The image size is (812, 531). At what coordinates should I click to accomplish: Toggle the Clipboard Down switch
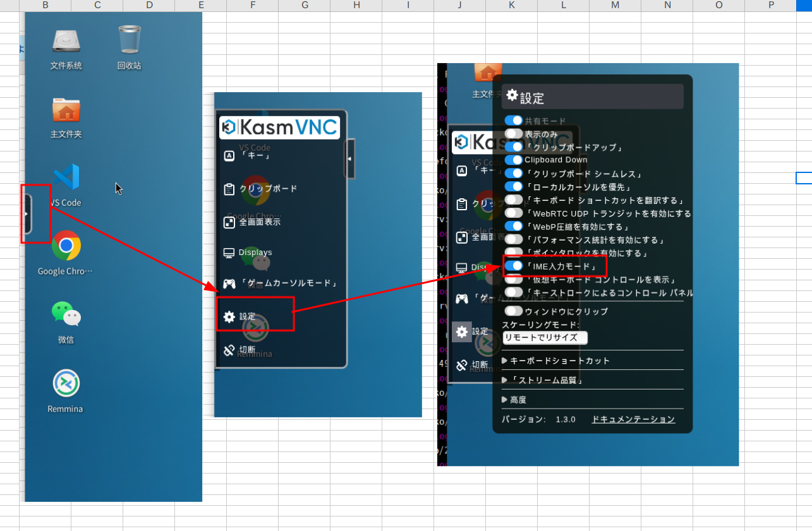514,160
